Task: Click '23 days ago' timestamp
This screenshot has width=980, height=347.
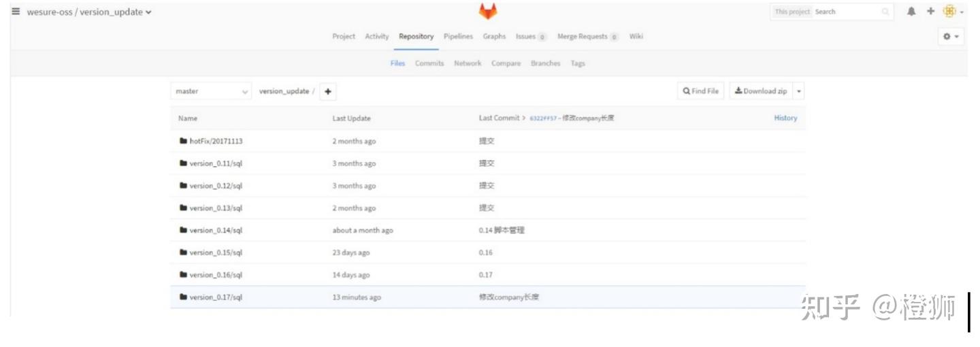Action: point(351,252)
